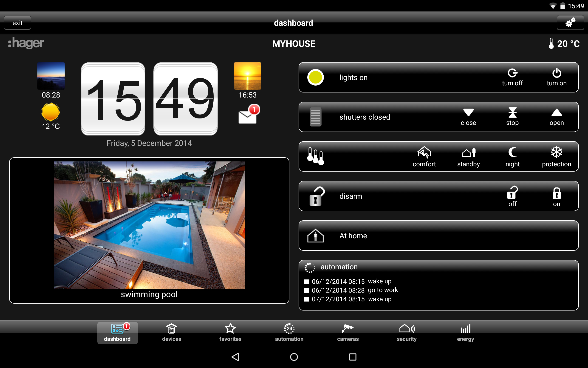Click the 20 °C thermometer reading

(x=564, y=43)
